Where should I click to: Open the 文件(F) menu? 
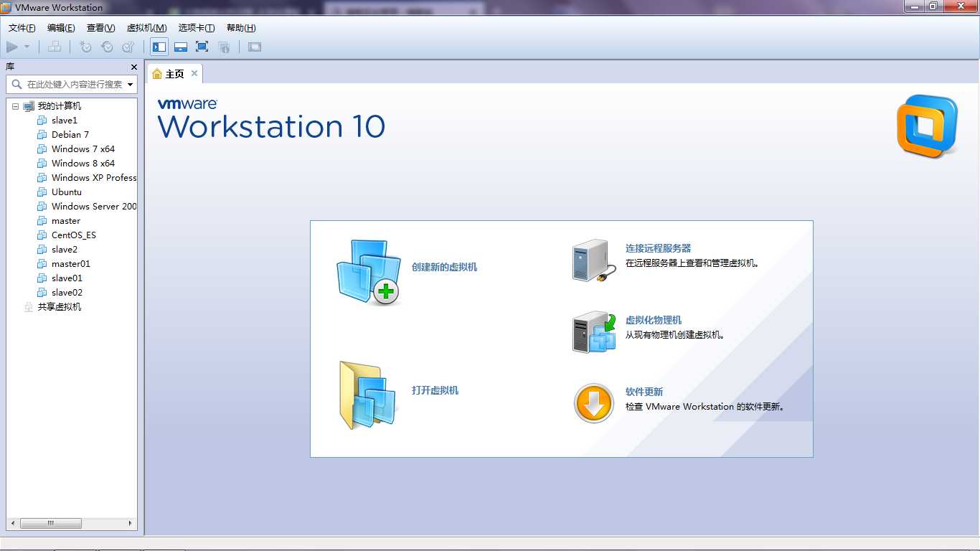[22, 28]
